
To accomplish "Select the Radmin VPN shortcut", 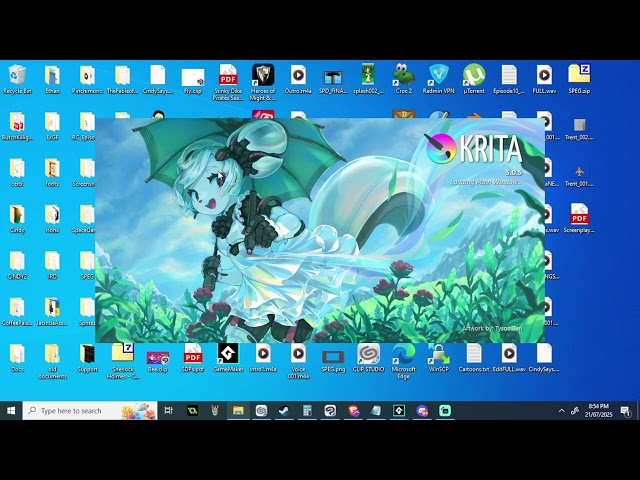I will tap(438, 79).
